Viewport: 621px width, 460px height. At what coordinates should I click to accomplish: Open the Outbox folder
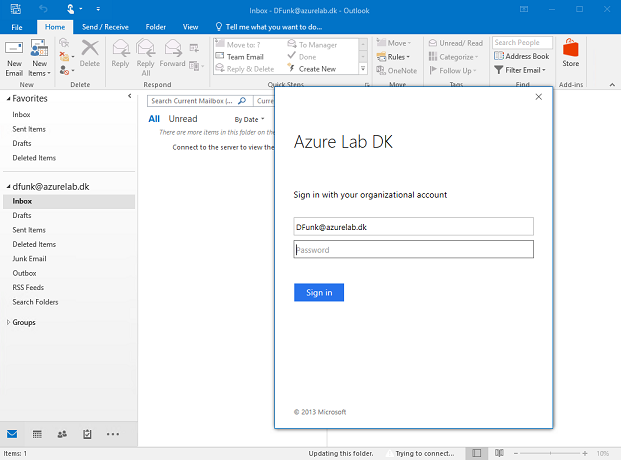(x=24, y=273)
